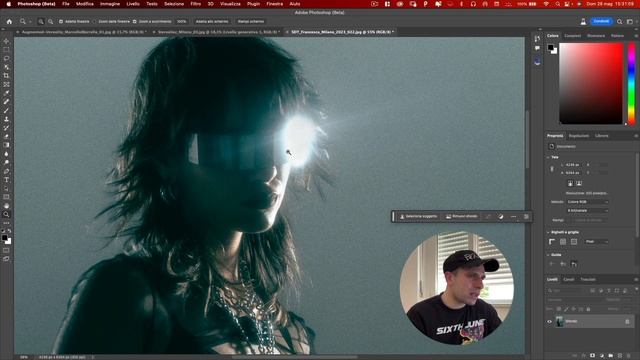Open the Colore RGB mode dropdown
This screenshot has height=360, width=640.
587,202
